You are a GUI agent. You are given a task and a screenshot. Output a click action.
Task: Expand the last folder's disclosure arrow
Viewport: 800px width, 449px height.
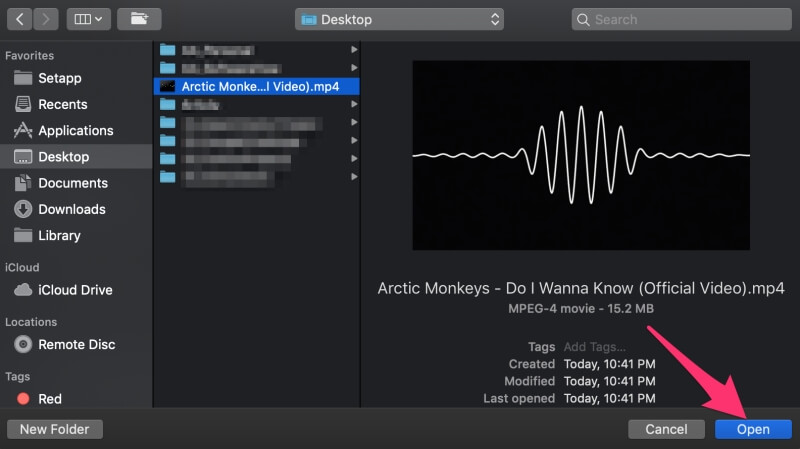point(354,177)
